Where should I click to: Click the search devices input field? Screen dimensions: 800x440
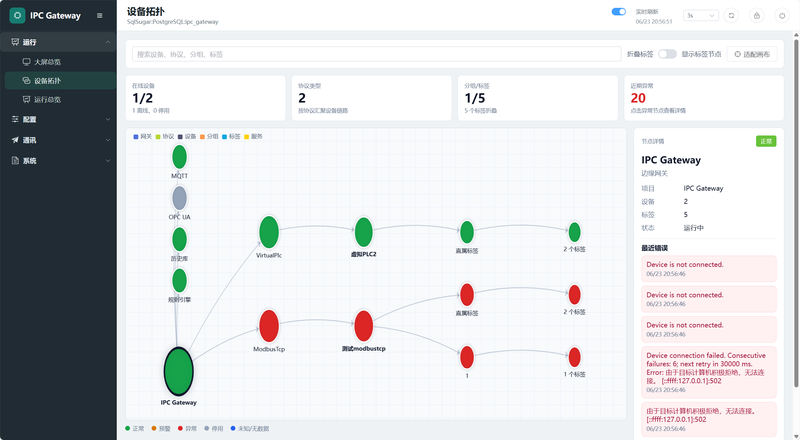point(377,54)
